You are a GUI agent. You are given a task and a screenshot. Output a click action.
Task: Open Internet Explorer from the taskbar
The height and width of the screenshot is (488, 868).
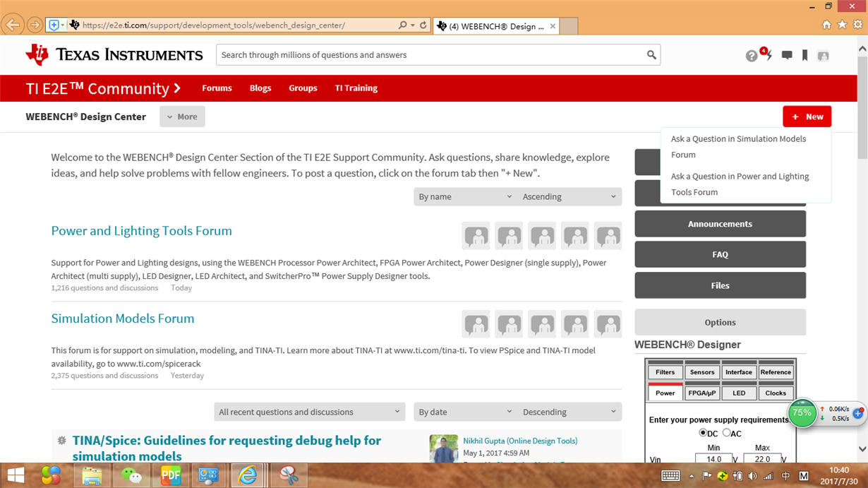tap(248, 475)
